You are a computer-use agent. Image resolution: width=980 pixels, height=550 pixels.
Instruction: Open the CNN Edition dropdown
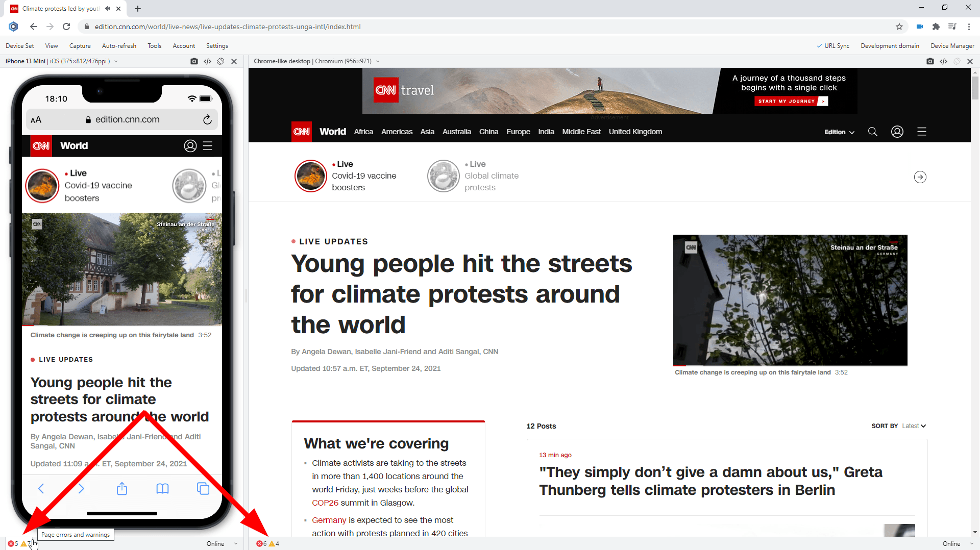point(839,132)
